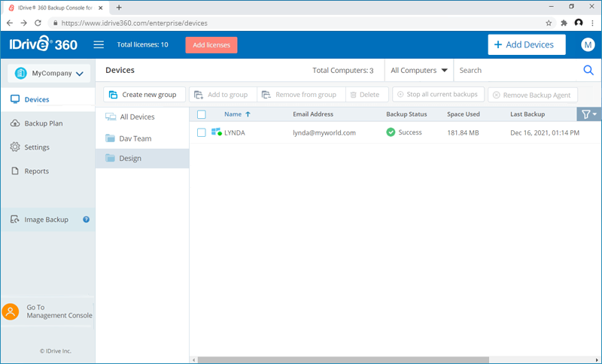Viewport: 602px width, 364px height.
Task: Click Remove from group
Action: click(x=302, y=94)
